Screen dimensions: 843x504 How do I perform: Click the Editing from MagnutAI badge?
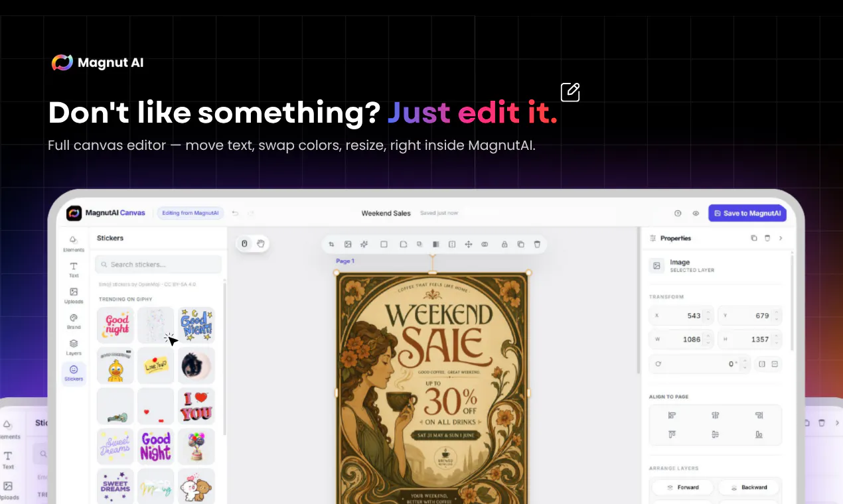tap(191, 213)
